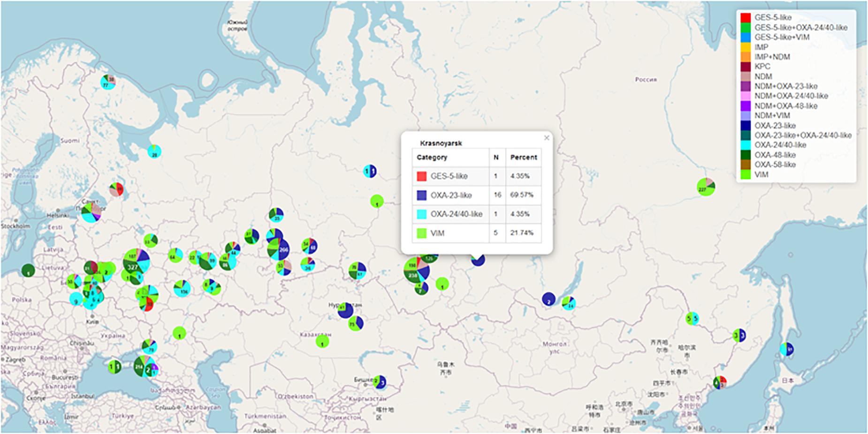
Task: Click the Монгол улс map label
Action: (x=554, y=347)
